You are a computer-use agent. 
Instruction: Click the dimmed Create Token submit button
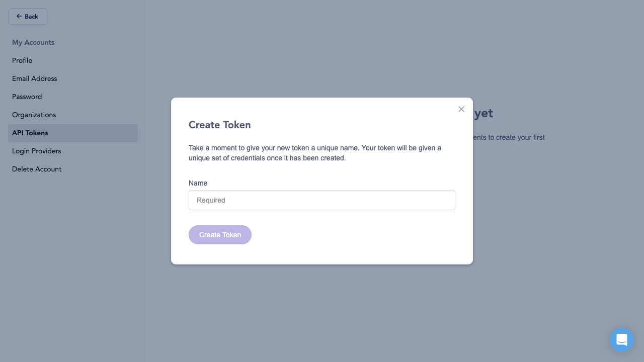point(220,235)
